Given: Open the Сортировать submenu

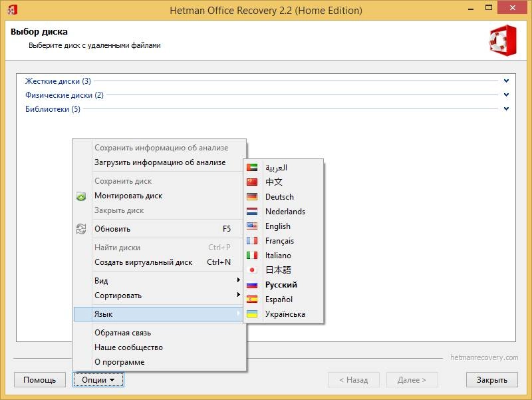Looking at the screenshot, I should pos(158,296).
